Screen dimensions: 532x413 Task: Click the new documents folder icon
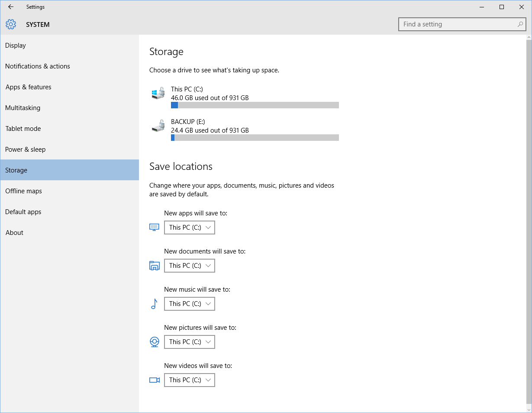click(155, 266)
